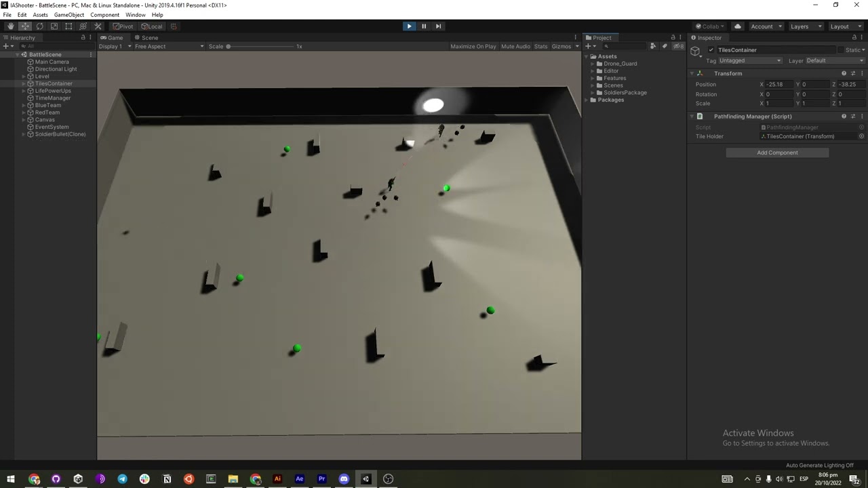Open Collab dropdown button
This screenshot has height=488, width=868.
pos(710,26)
